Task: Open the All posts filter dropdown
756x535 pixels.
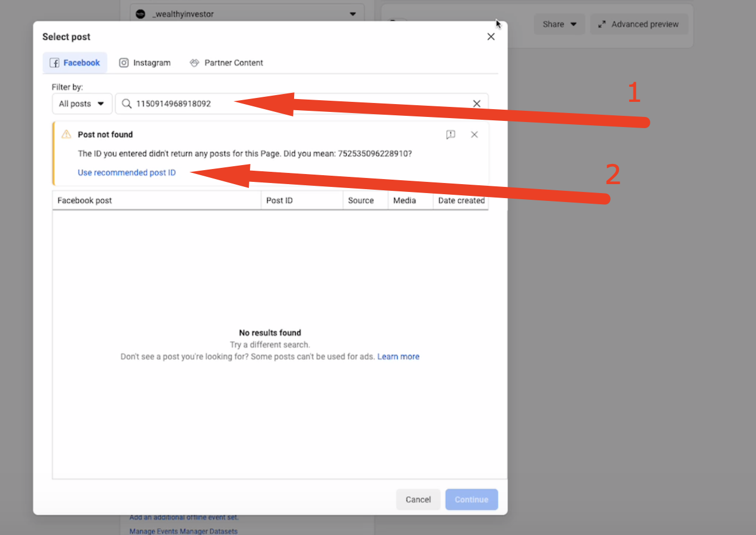Action: click(x=82, y=104)
